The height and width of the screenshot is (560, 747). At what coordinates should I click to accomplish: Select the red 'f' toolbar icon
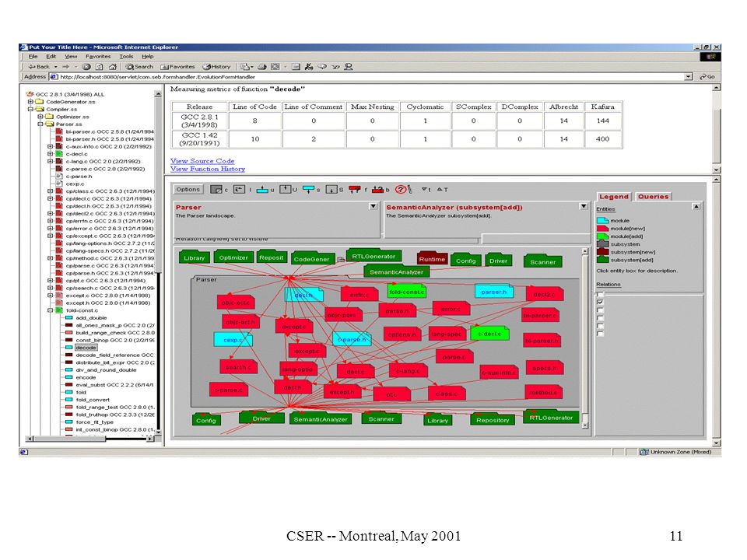(355, 190)
